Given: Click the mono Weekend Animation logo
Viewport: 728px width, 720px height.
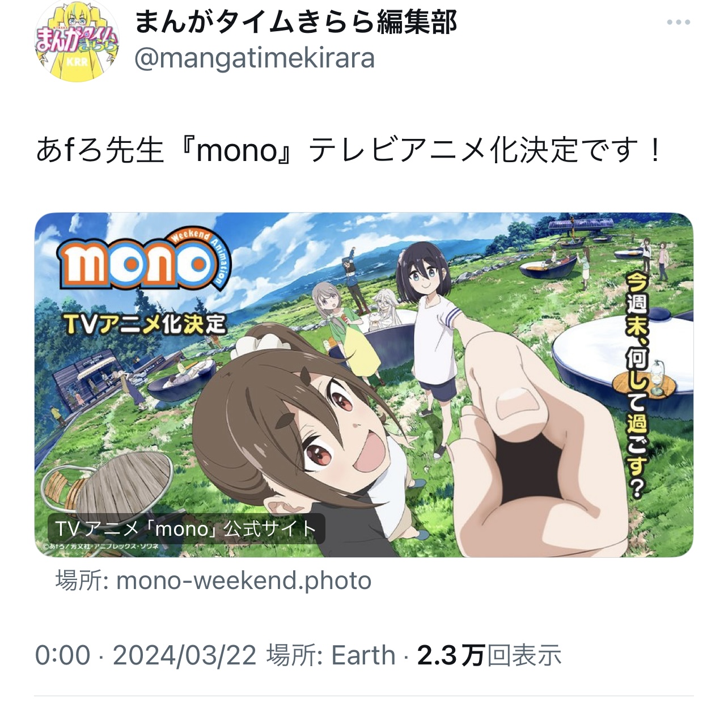Looking at the screenshot, I should click(x=145, y=259).
